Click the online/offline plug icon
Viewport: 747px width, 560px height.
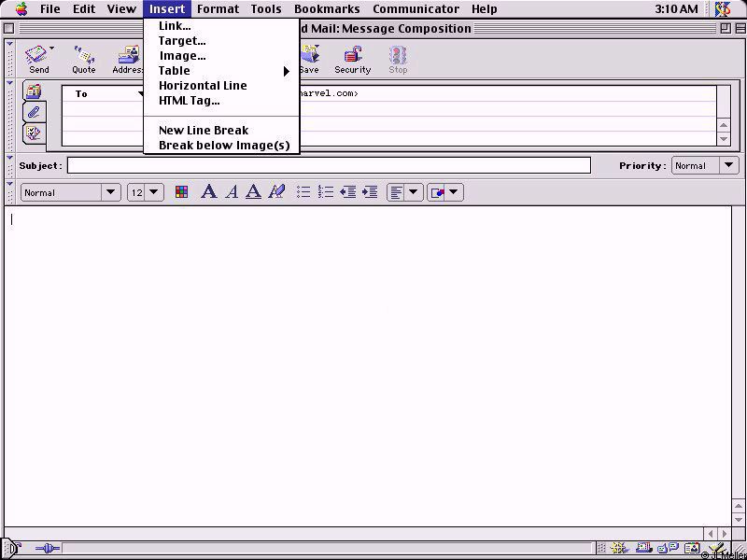coord(48,549)
